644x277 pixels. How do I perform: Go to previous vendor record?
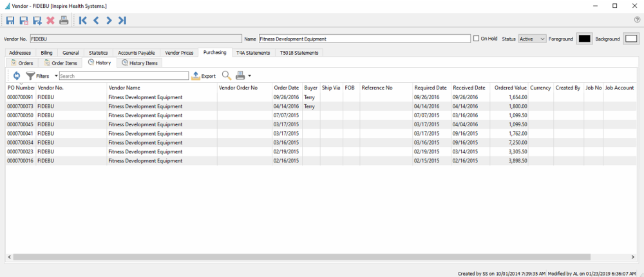[x=96, y=20]
